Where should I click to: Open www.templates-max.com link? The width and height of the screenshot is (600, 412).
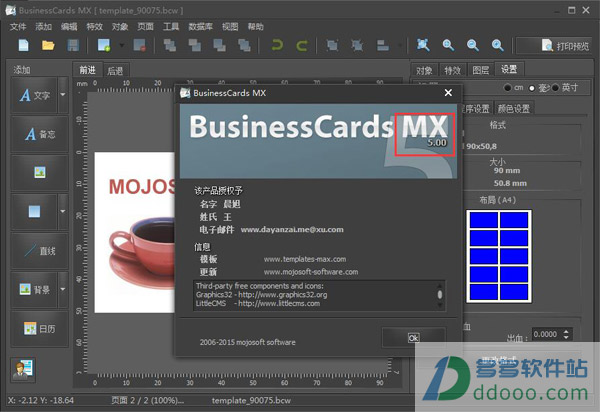click(305, 259)
